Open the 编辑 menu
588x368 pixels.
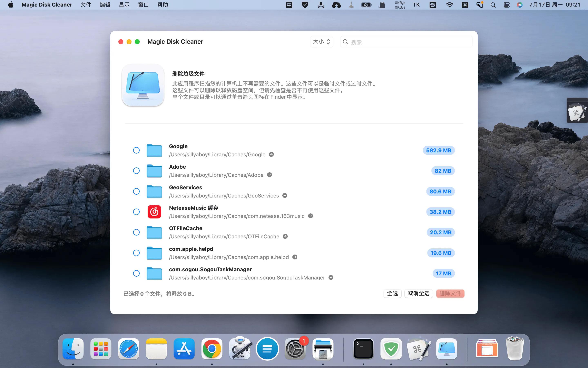click(105, 5)
